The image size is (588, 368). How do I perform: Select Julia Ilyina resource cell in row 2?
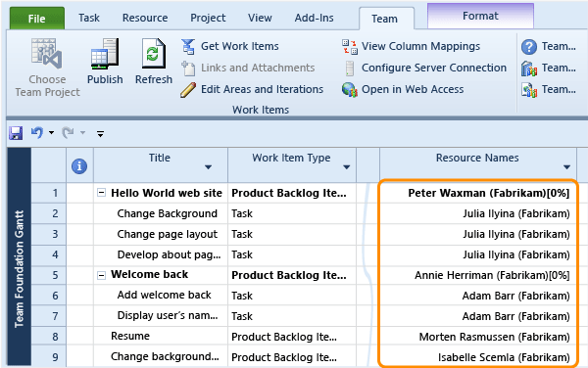pyautogui.click(x=478, y=213)
